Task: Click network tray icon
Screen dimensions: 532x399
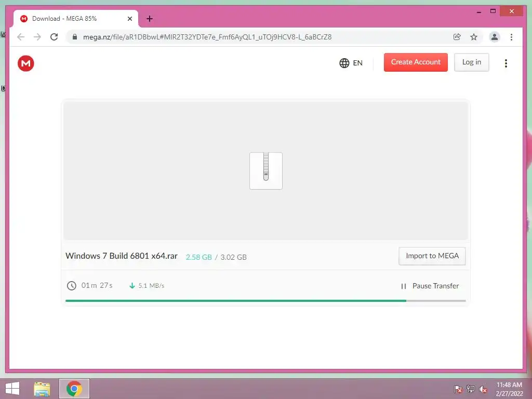Action: (471, 389)
